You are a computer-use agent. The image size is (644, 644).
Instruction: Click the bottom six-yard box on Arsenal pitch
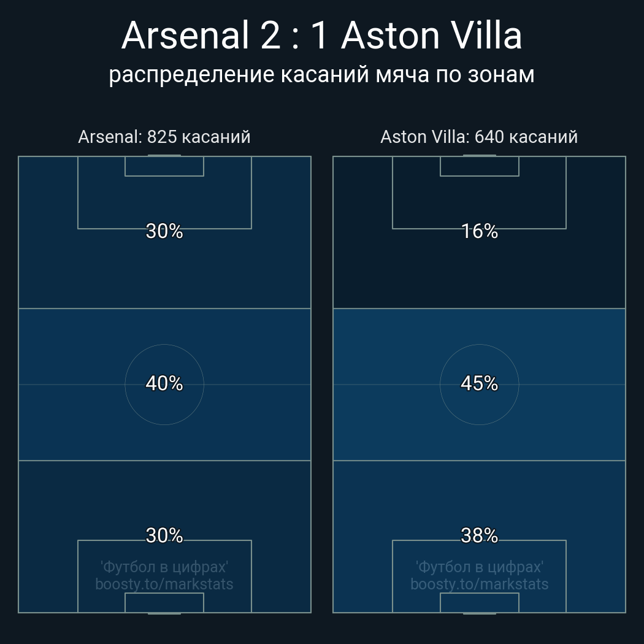click(164, 602)
